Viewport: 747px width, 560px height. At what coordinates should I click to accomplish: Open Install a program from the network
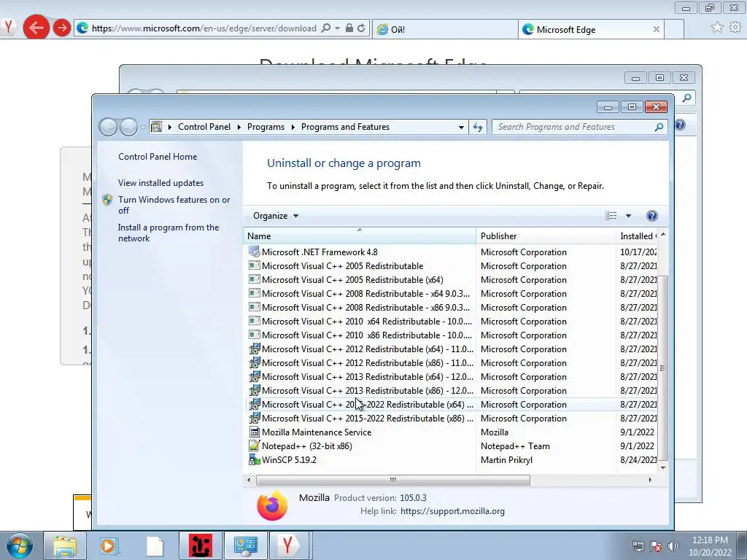(169, 233)
